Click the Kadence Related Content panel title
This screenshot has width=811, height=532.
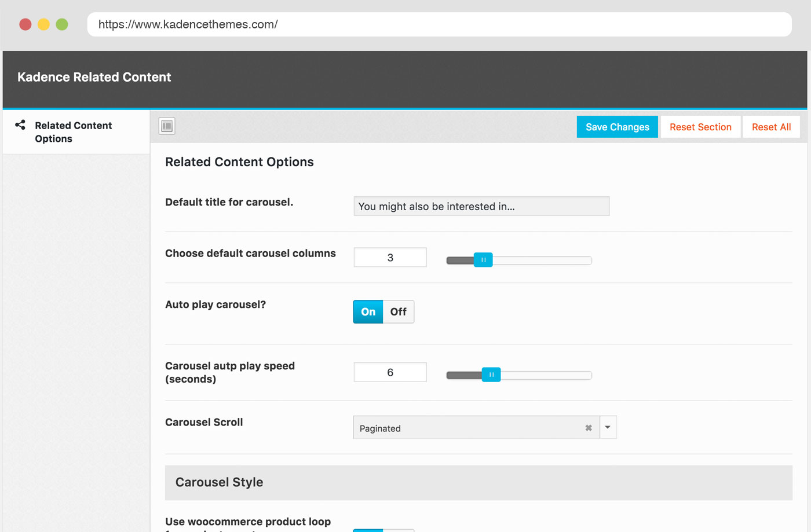(94, 77)
